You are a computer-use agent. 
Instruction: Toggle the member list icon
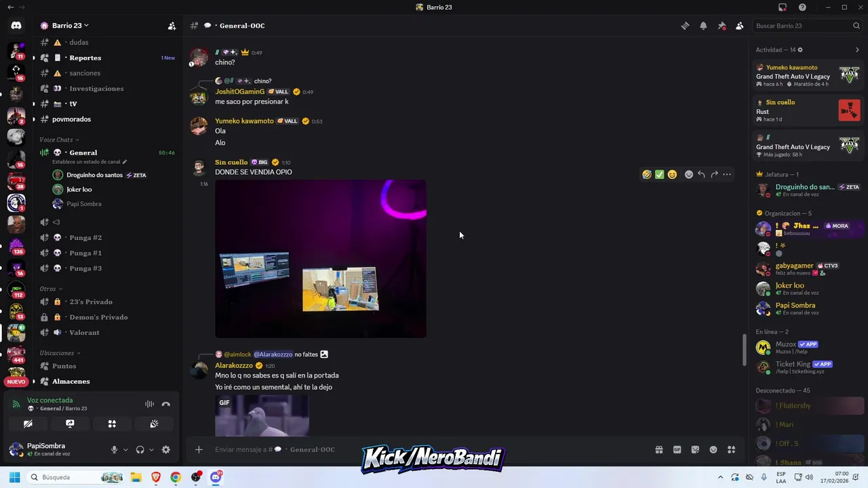tap(739, 26)
